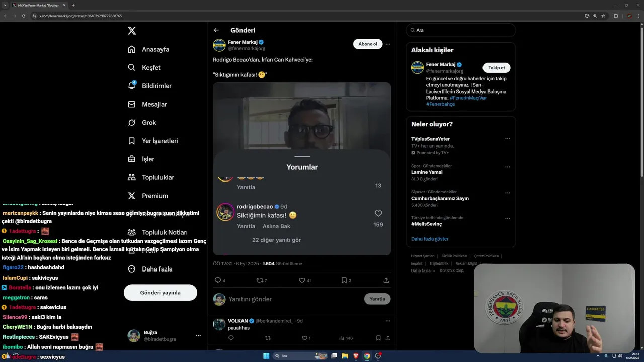Screen dimensions: 644x362
Task: Click the X logo in the sidebar
Action: (x=132, y=31)
